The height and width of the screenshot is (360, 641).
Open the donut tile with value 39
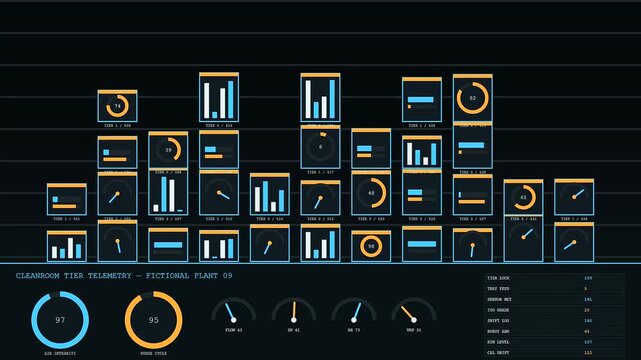pyautogui.click(x=168, y=150)
